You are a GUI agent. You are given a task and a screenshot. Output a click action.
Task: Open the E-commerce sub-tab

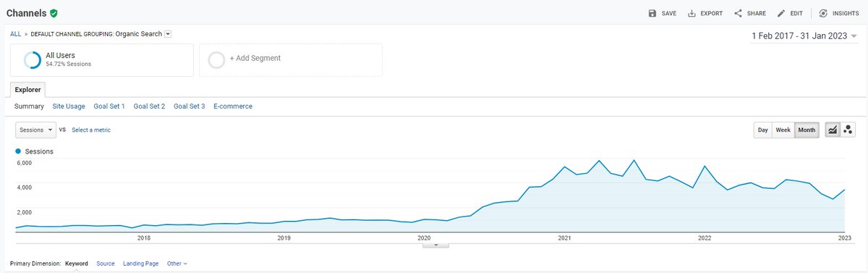[233, 106]
